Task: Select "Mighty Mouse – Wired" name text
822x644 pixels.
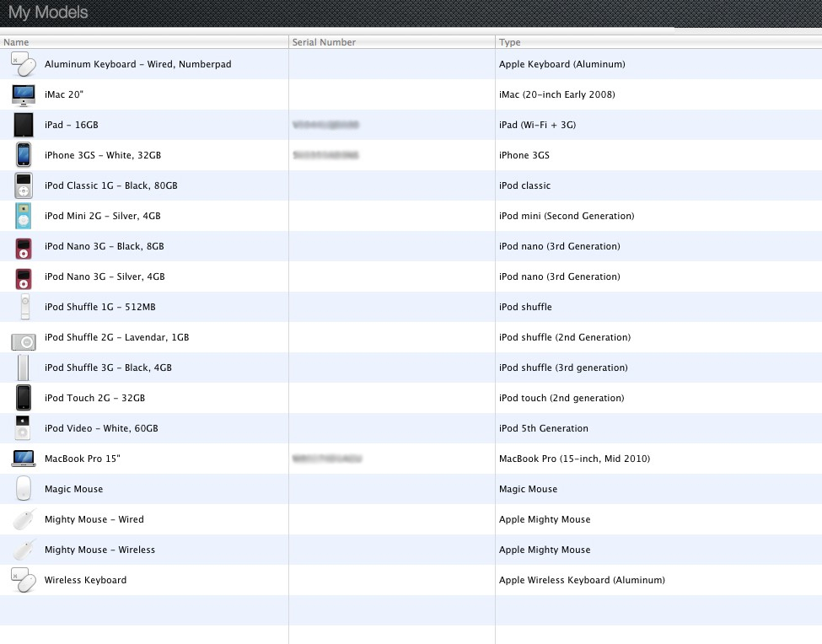Action: point(94,519)
